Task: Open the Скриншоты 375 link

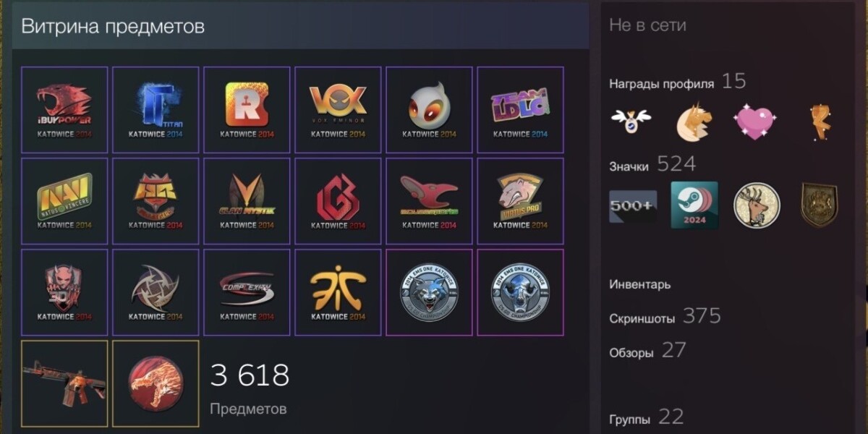Action: click(x=665, y=317)
